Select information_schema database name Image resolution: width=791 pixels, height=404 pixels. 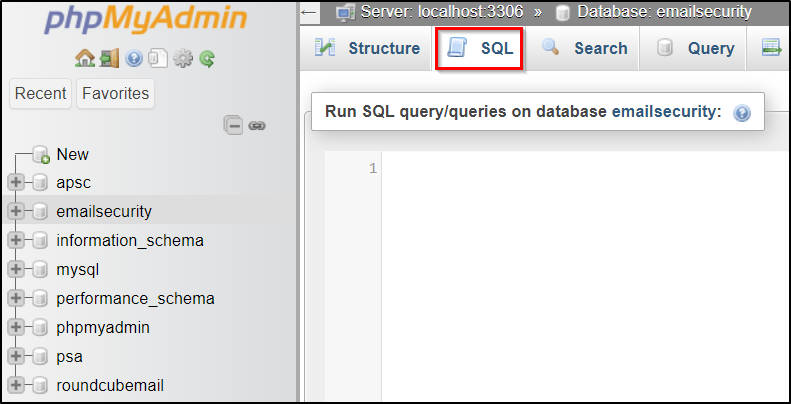(x=130, y=241)
